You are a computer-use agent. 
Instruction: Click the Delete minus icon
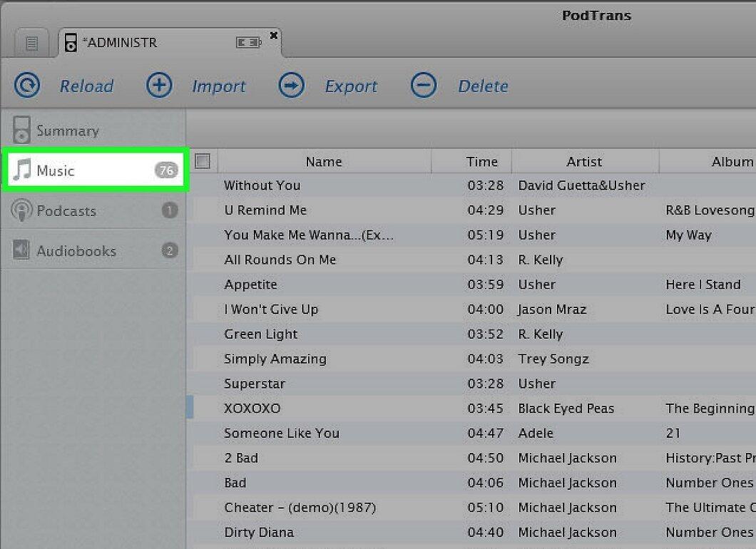(424, 86)
